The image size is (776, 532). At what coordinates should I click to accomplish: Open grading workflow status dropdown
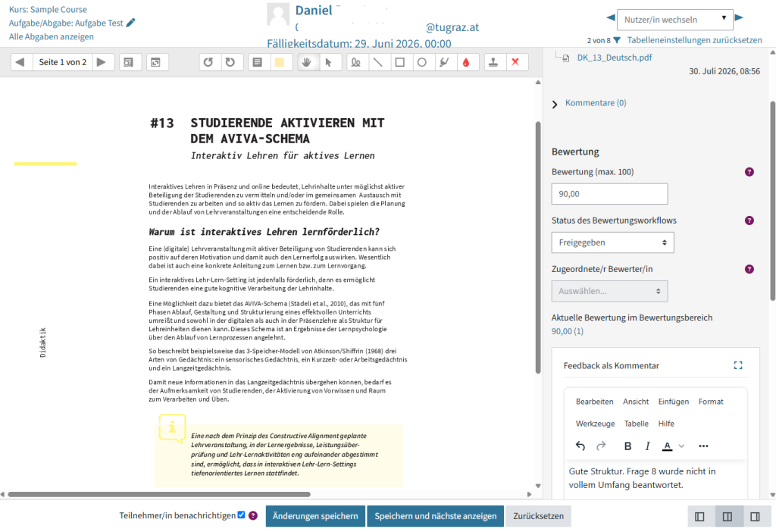612,243
